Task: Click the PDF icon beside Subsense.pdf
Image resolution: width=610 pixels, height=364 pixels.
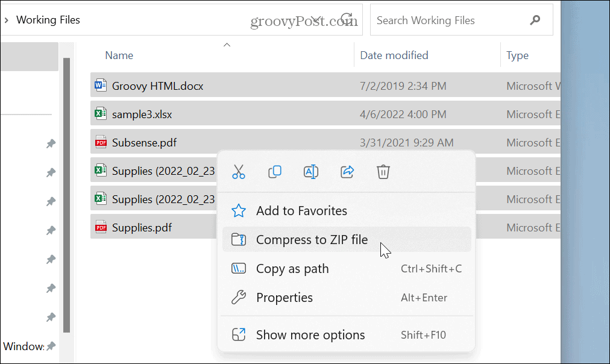Action: (x=101, y=143)
